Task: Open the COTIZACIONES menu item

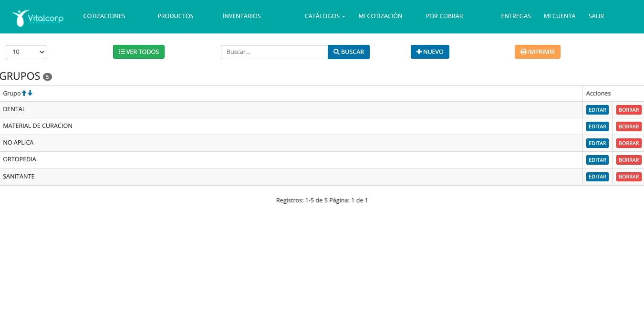Action: (104, 16)
